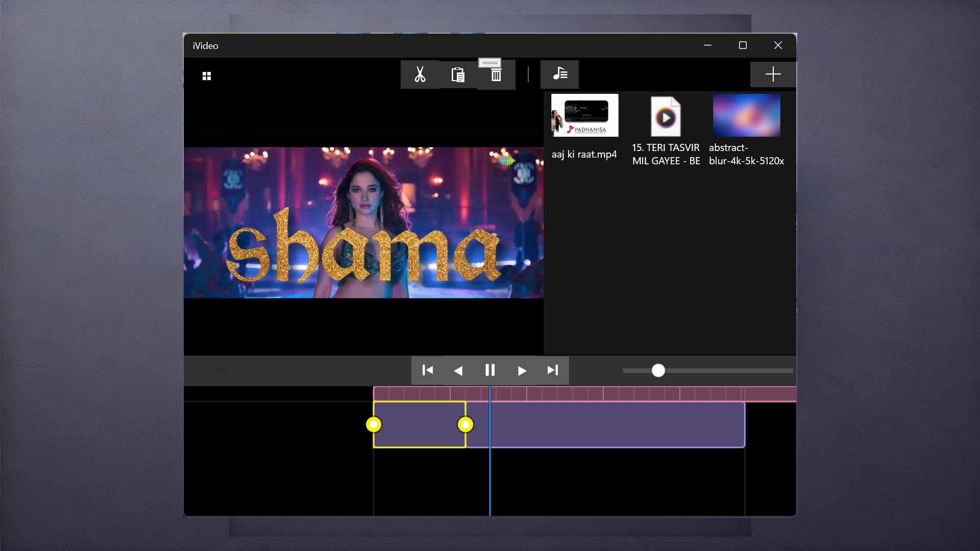Screen dimensions: 980x551
Task: Open the audio music list icon
Action: 559,74
